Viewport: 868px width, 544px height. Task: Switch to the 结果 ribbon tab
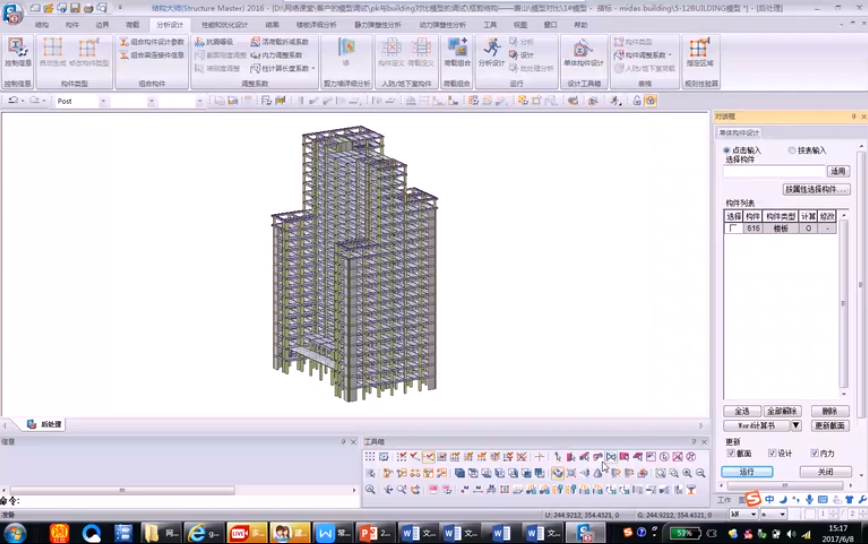click(x=272, y=25)
